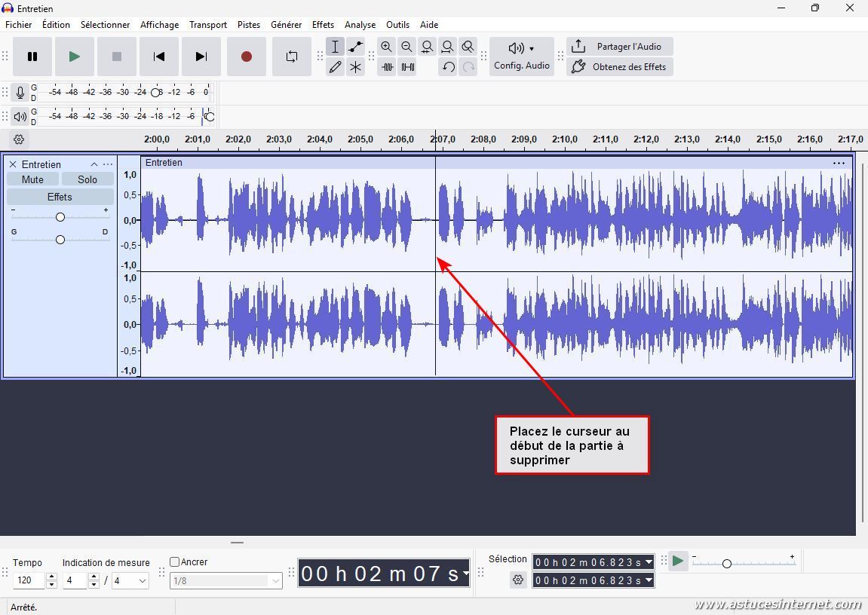
Task: Solo the Entretien track
Action: click(87, 179)
